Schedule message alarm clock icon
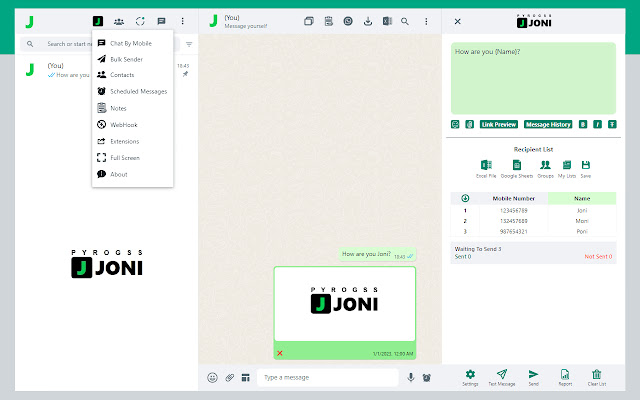The image size is (640, 400). [427, 378]
